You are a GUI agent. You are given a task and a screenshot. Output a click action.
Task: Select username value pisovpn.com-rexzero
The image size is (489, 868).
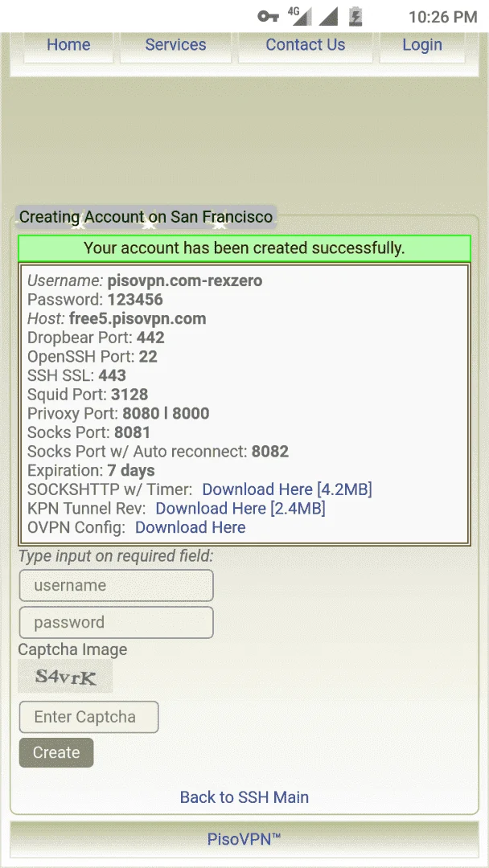pos(185,281)
